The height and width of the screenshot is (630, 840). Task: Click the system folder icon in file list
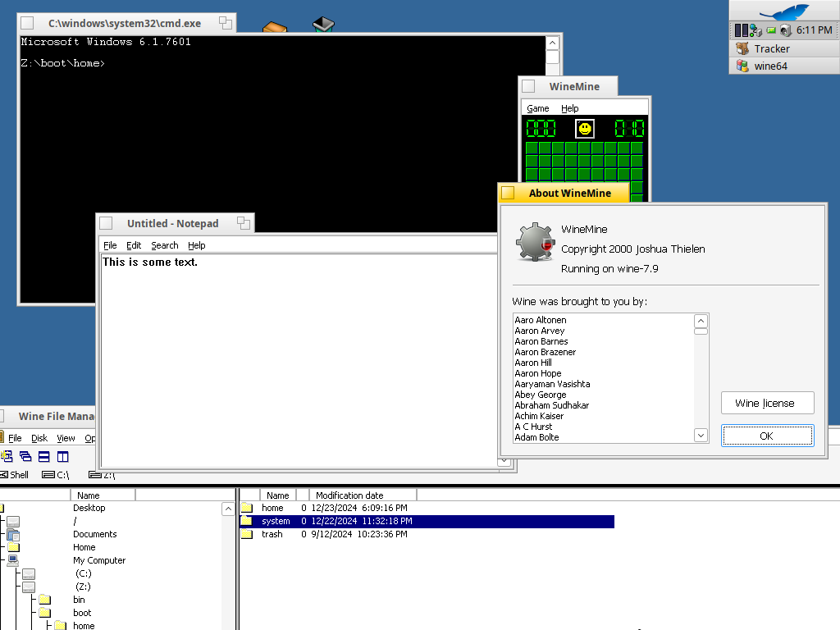(246, 521)
